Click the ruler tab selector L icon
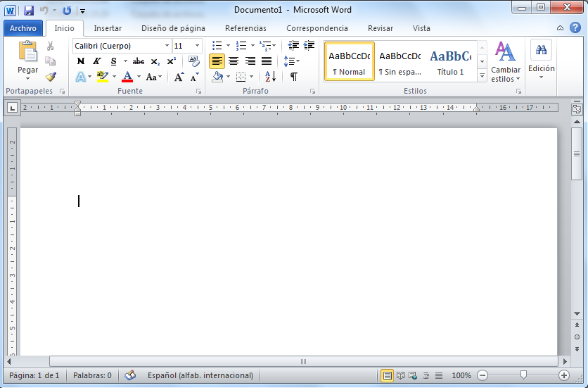Viewport: 588px width, 388px height. pos(13,108)
